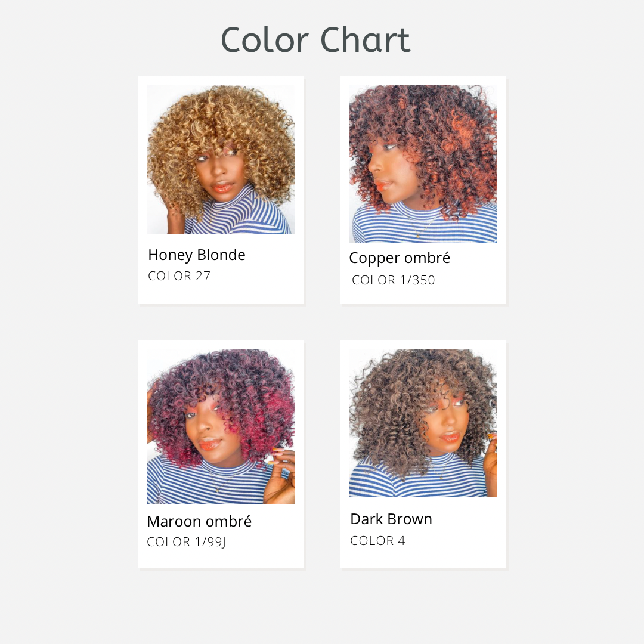Click the Color Chart heading
This screenshot has height=644, width=644.
pos(315,40)
